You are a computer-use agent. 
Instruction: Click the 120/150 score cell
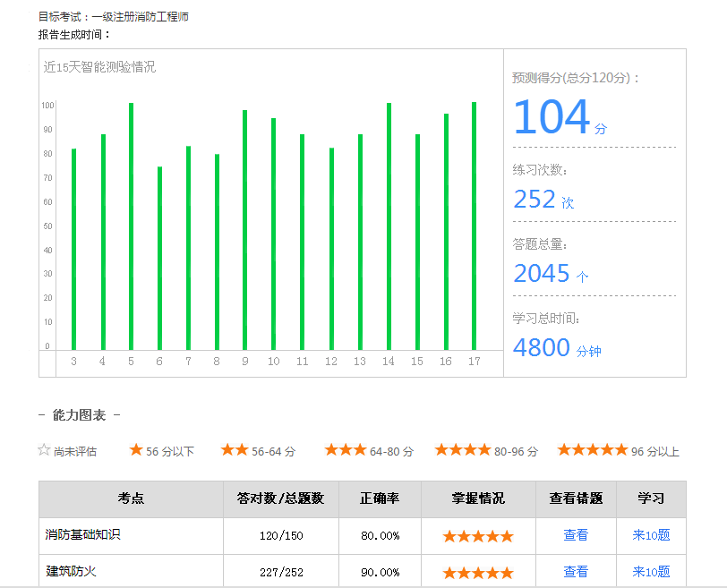coord(281,536)
